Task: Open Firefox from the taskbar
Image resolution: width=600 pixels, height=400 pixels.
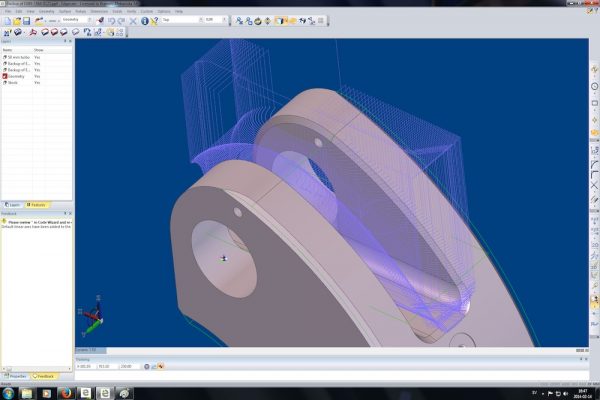Action: click(x=66, y=393)
